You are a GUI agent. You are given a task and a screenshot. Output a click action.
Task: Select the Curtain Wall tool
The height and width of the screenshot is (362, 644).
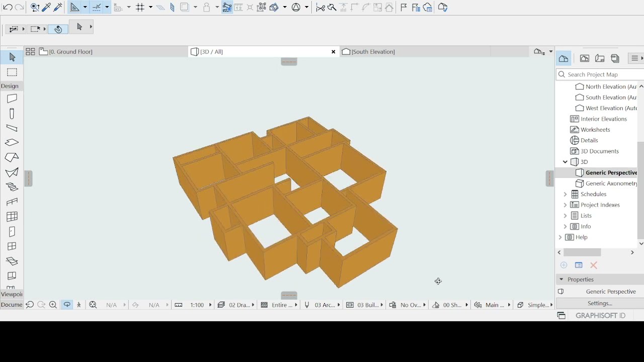(x=12, y=217)
